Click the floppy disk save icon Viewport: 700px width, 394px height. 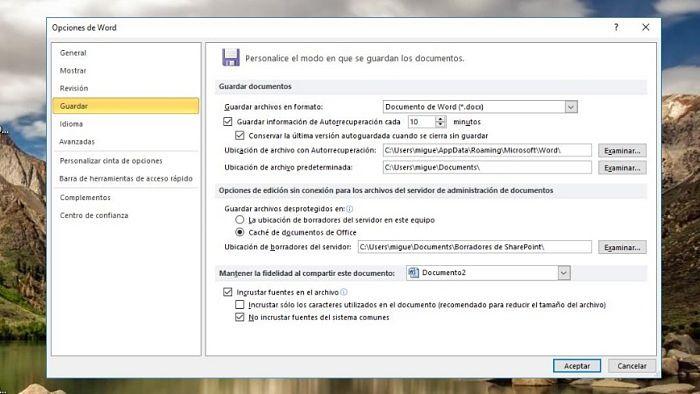231,58
